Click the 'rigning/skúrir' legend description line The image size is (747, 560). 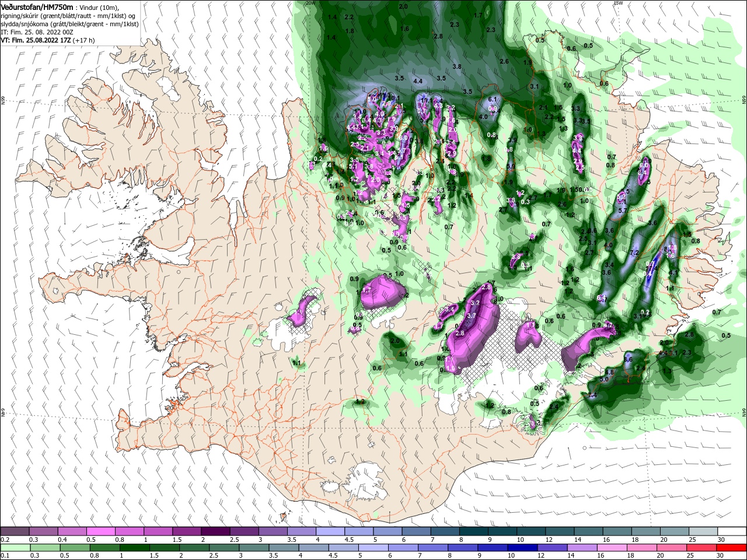pyautogui.click(x=68, y=16)
